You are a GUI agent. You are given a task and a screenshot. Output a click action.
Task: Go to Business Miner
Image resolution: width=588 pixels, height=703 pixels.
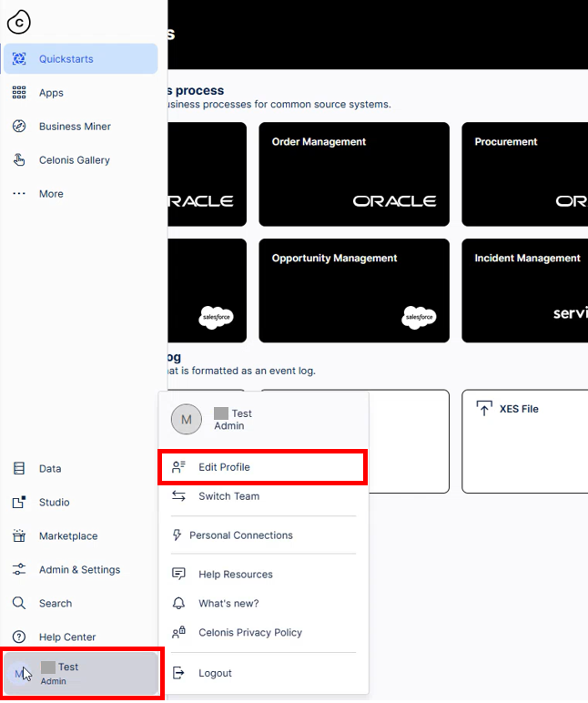click(81, 127)
